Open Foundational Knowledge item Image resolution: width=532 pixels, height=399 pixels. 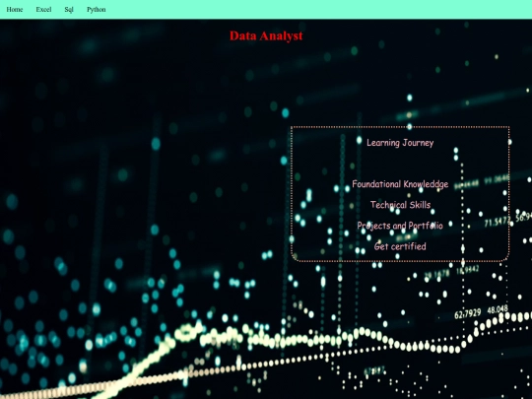click(x=400, y=184)
